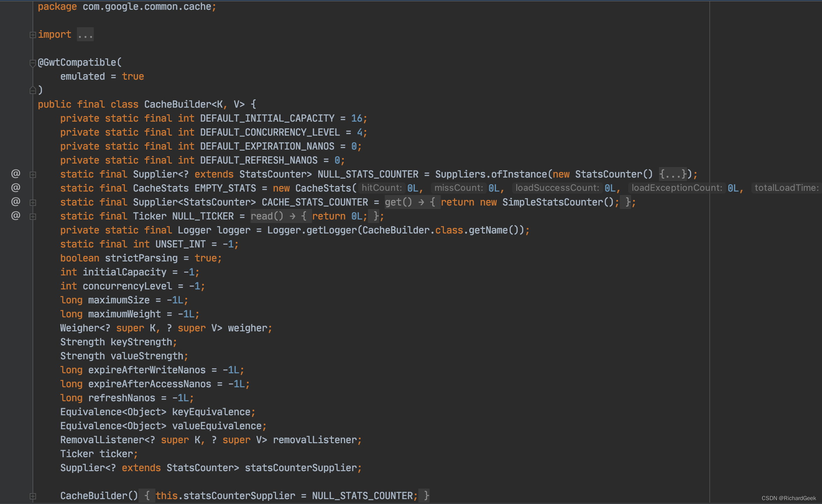Click the Logger.getLogger method call

point(332,230)
